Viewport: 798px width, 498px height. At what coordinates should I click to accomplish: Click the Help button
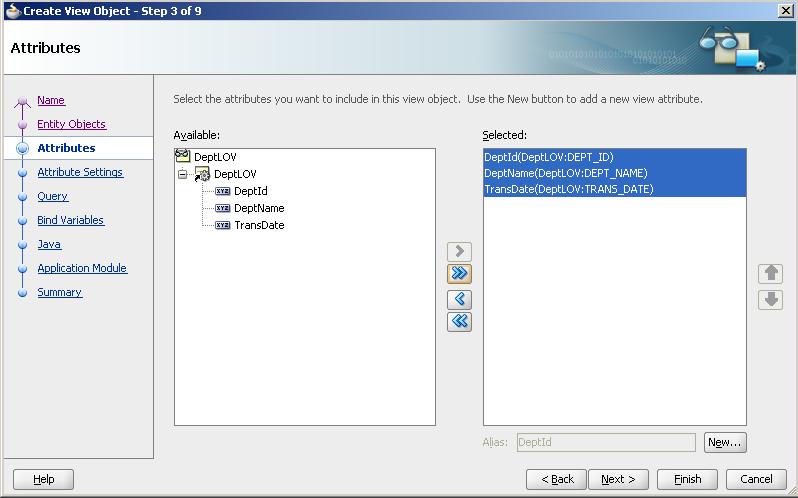click(43, 479)
